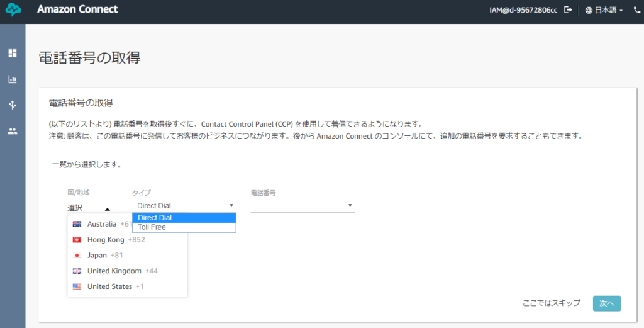644x328 pixels.
Task: Click the globe language icon
Action: point(589,10)
